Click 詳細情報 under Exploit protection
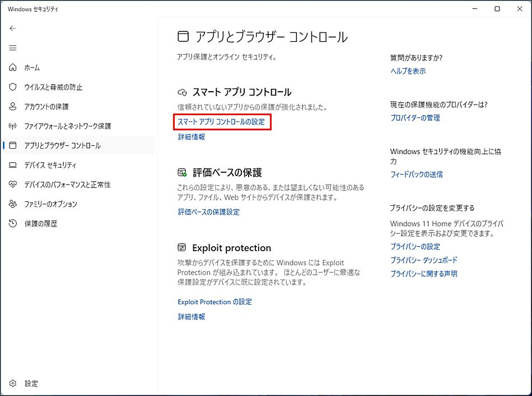 click(x=192, y=317)
